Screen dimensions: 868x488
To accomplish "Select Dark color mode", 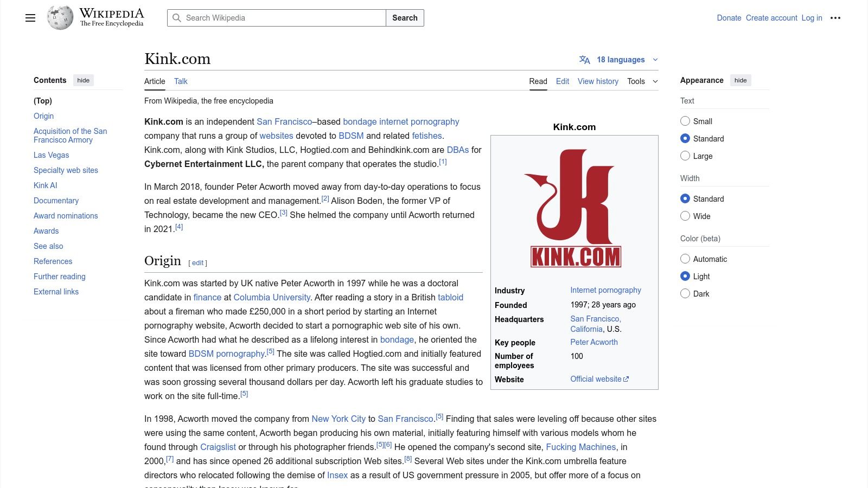I will pos(685,294).
